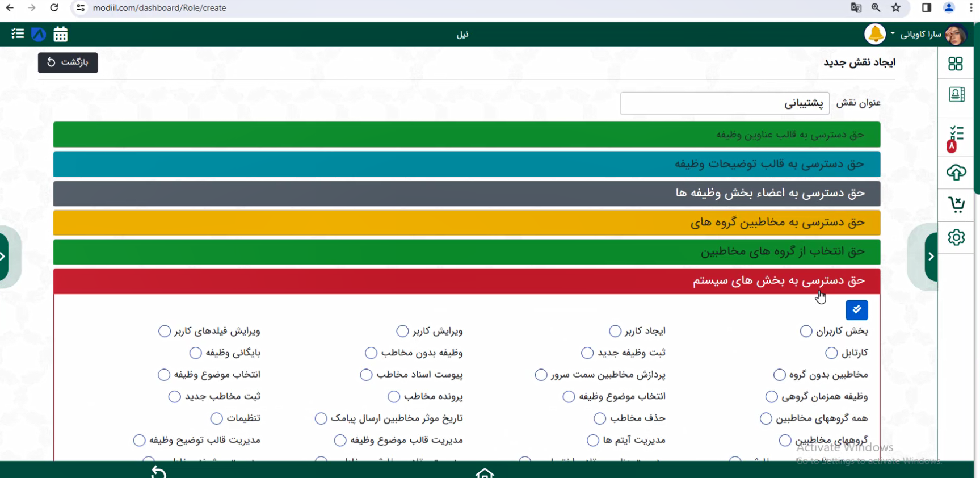The image size is (980, 478).
Task: Collapse the red 'حق دسترسی به بخش های سیستم' section
Action: [x=466, y=281]
